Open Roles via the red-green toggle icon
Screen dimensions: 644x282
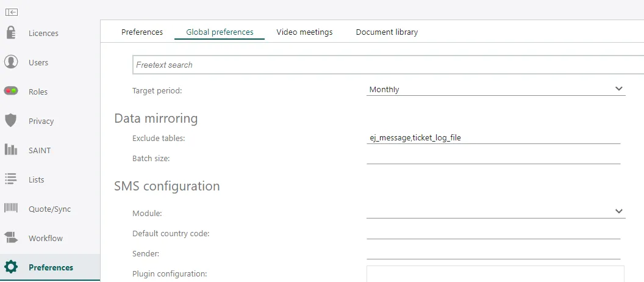11,92
